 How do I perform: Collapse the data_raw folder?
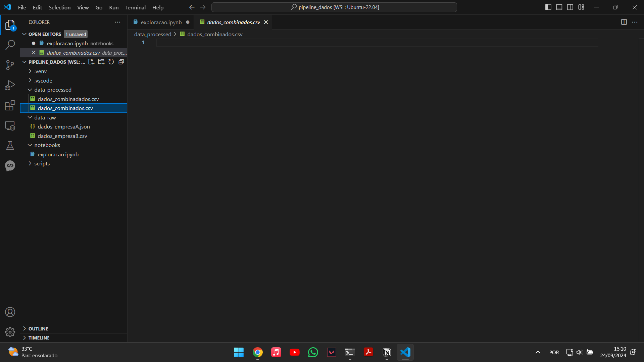[x=30, y=117]
